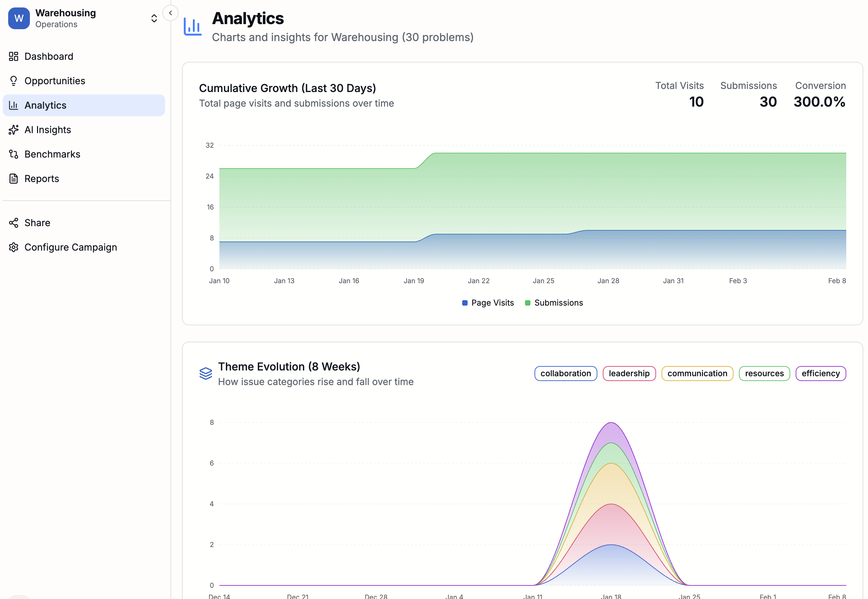Toggle the resources theme chip

tap(764, 374)
